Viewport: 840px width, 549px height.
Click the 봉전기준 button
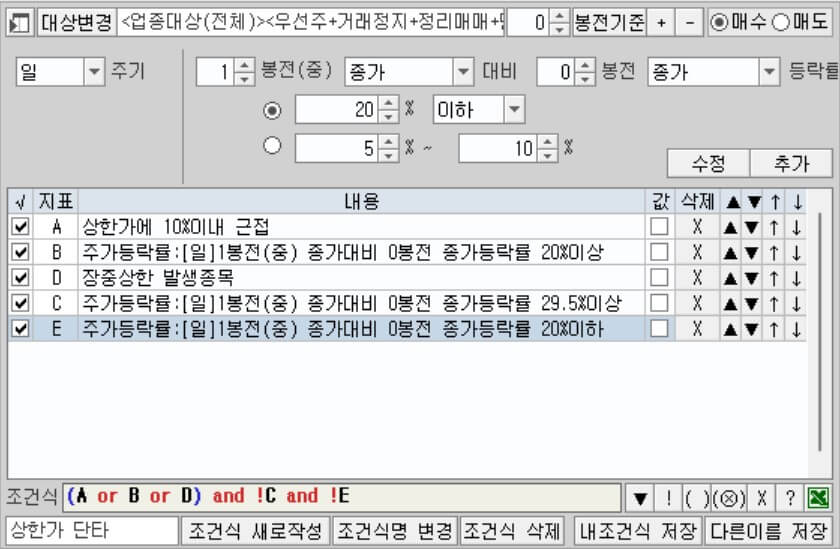(609, 22)
